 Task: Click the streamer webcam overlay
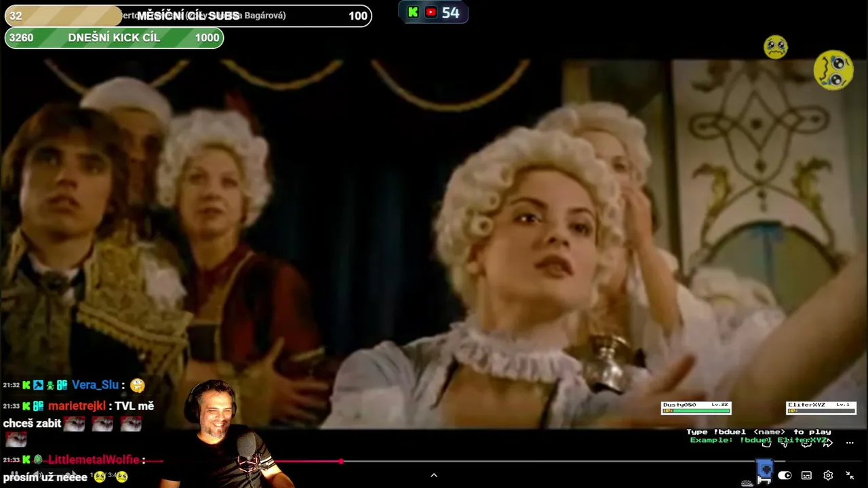(x=227, y=434)
